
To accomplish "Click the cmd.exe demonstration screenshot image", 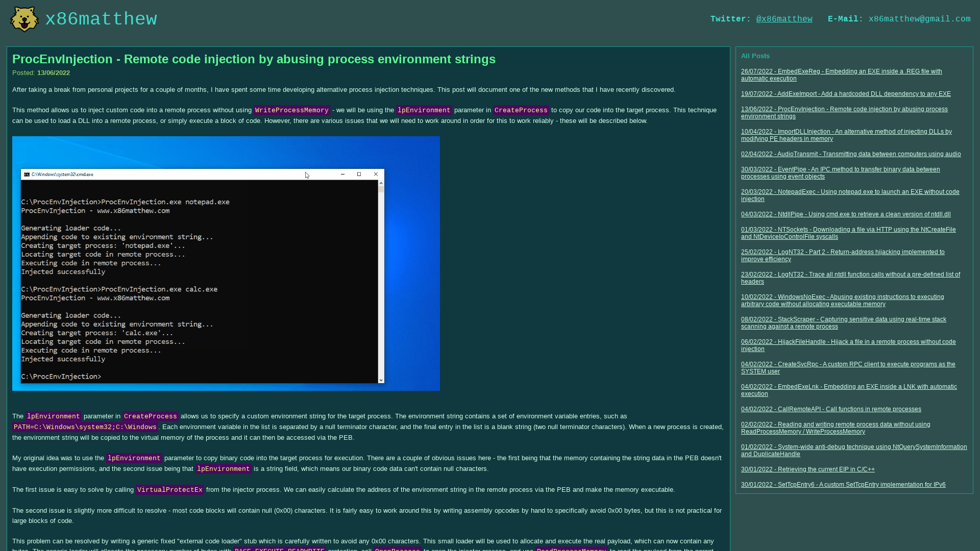I will (226, 263).
